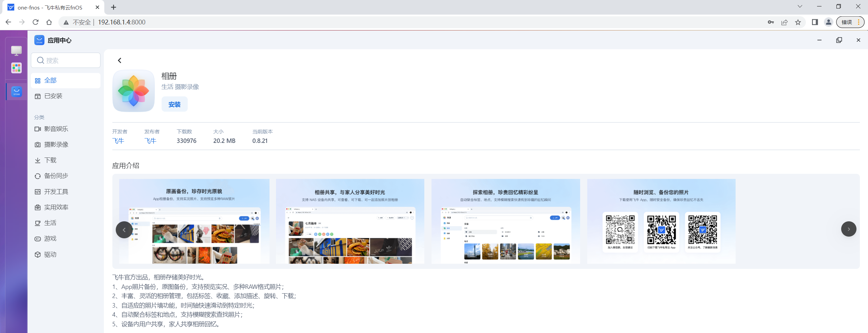Image resolution: width=868 pixels, height=333 pixels.
Task: Select 已安装 in the sidebar
Action: click(x=66, y=96)
